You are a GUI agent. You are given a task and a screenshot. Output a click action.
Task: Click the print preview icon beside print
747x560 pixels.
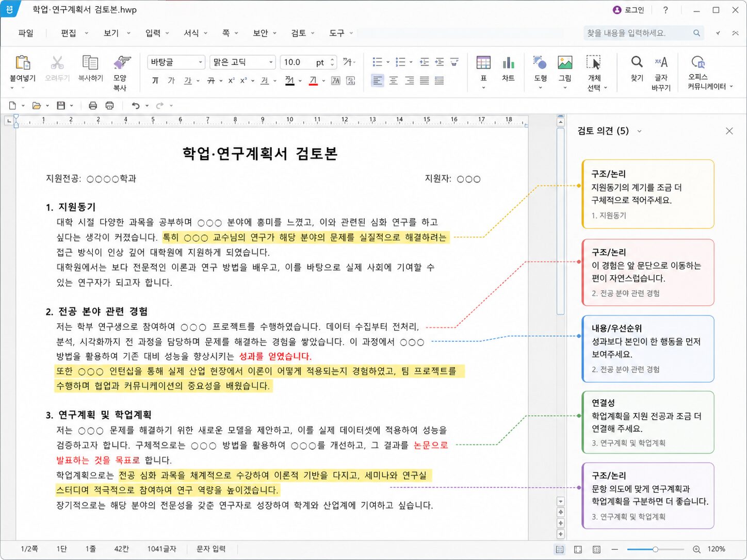(109, 106)
